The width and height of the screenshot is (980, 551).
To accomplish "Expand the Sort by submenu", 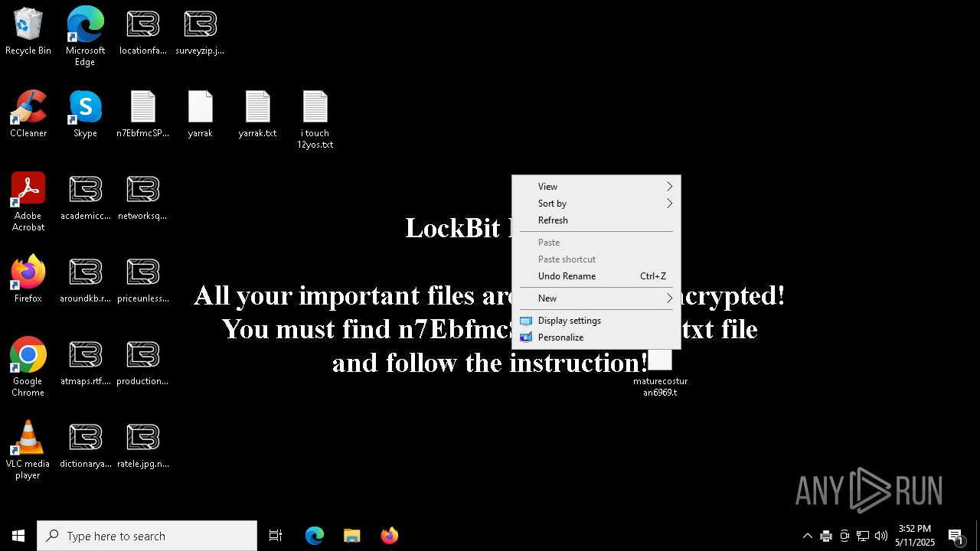I will (596, 204).
